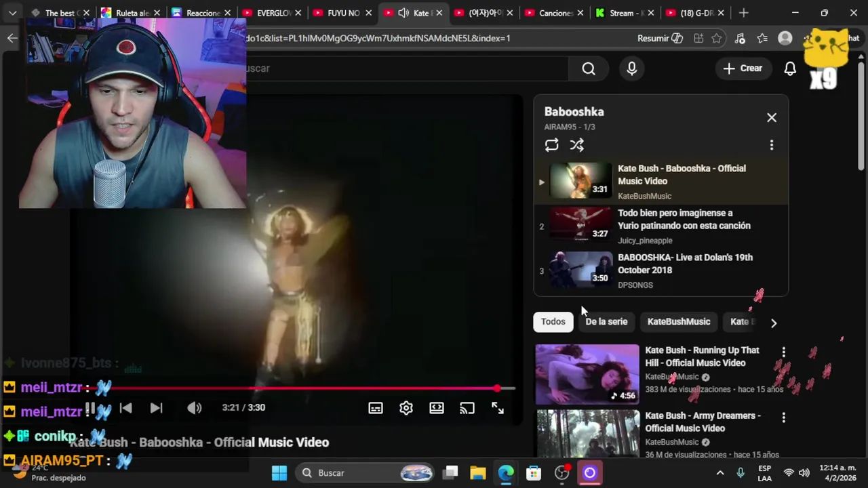Open 'KateBushMusic' channel under Babooshka video
This screenshot has height=488, width=868.
644,197
